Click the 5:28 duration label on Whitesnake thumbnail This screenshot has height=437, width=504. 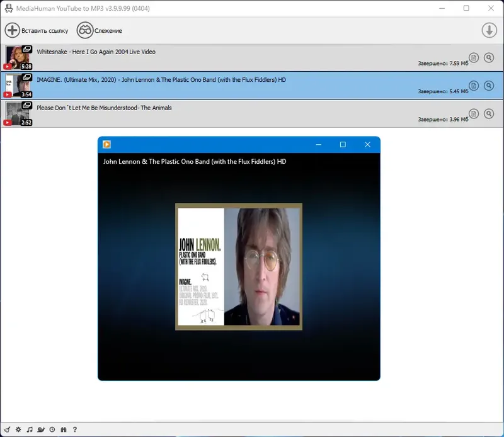(x=26, y=67)
